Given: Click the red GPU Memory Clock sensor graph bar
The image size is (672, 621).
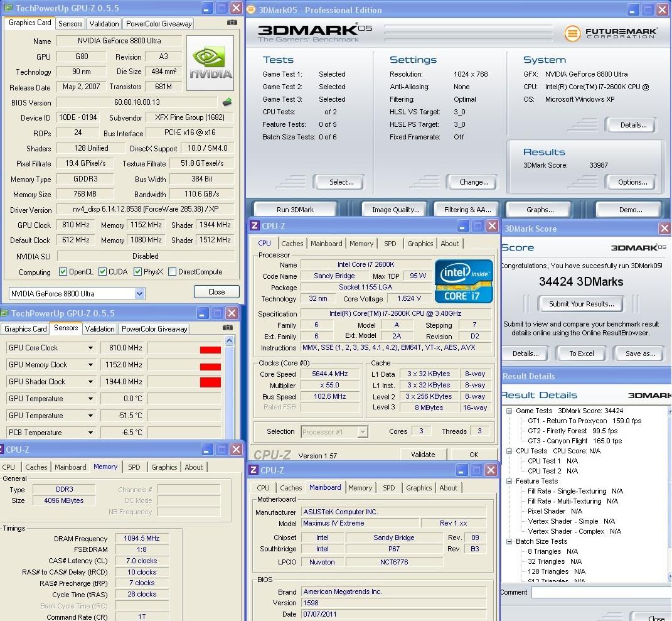Looking at the screenshot, I should (210, 367).
